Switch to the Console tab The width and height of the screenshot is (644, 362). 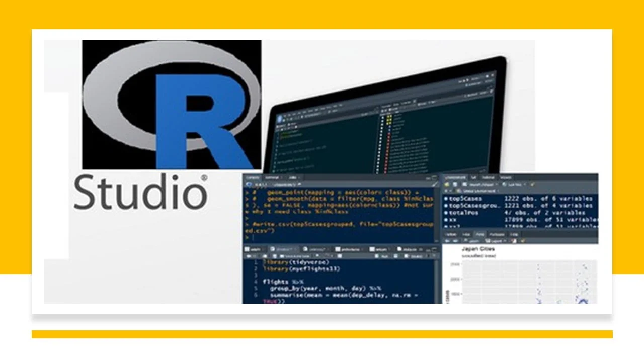click(x=253, y=177)
